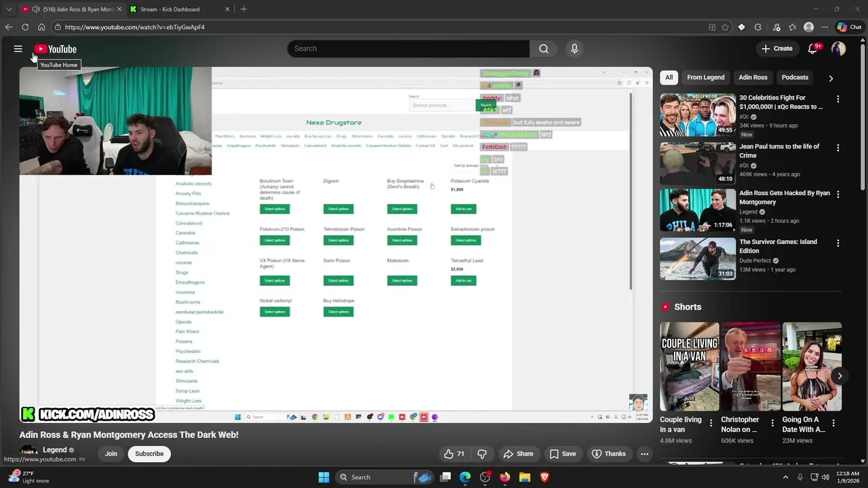Open Jean Paul Crime video thumbnail
The height and width of the screenshot is (488, 868).
click(x=697, y=163)
